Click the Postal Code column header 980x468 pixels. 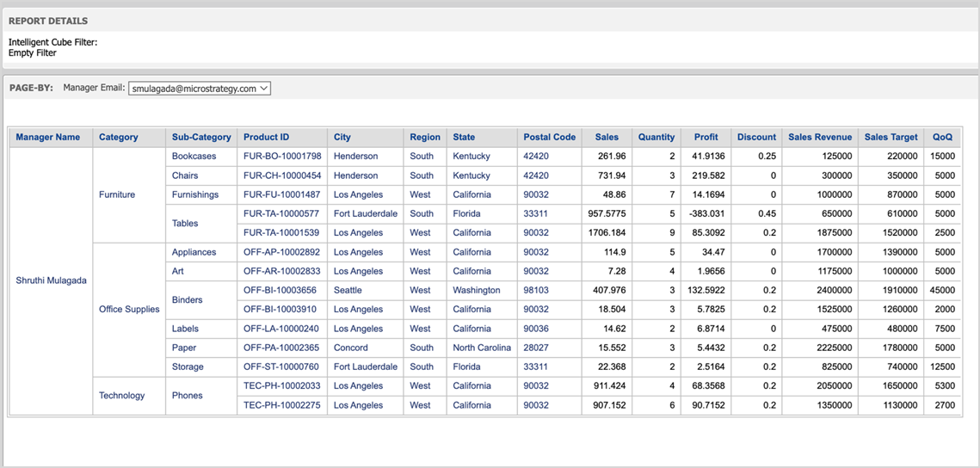(x=549, y=137)
